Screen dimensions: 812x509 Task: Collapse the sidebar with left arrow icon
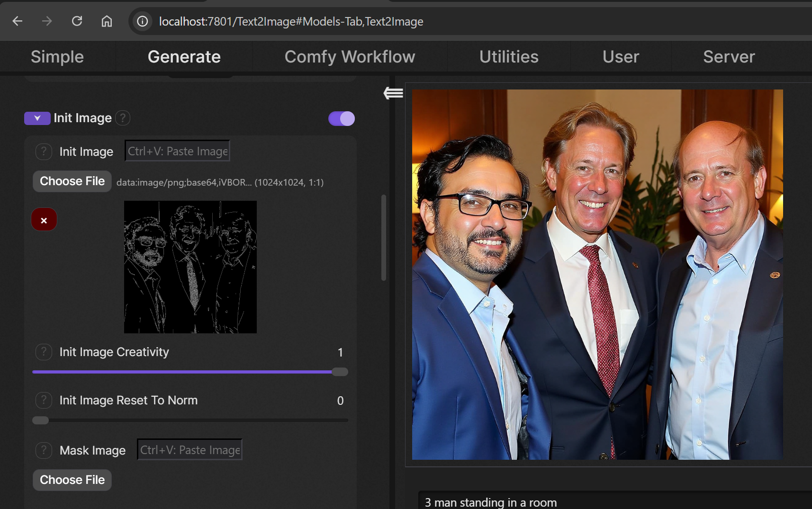tap(393, 93)
